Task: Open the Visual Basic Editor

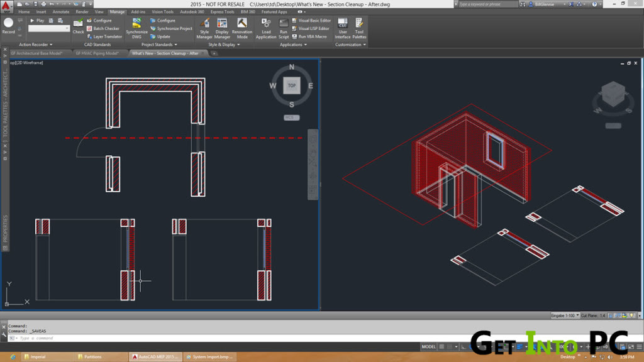Action: [311, 21]
